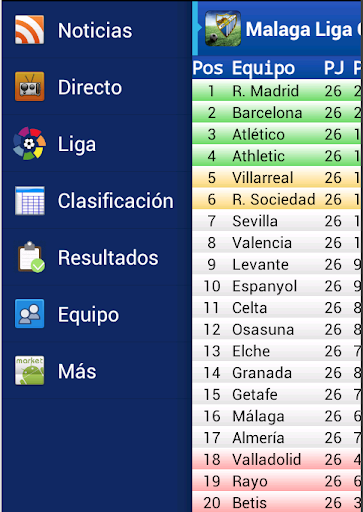Image resolution: width=363 pixels, height=512 pixels.
Task: Tap the Villarreal row in the table
Action: pyautogui.click(x=277, y=177)
